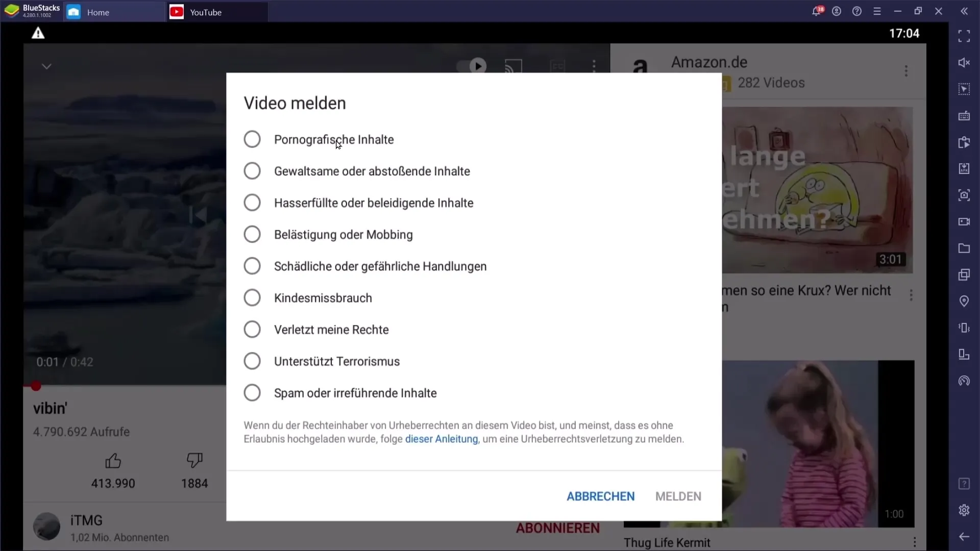Open the BlueStacks account icon
Image resolution: width=980 pixels, height=551 pixels.
837,11
